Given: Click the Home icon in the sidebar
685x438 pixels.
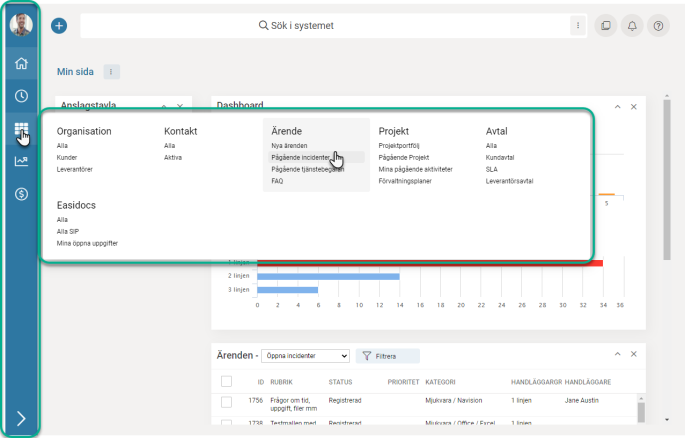Looking at the screenshot, I should click(x=21, y=63).
